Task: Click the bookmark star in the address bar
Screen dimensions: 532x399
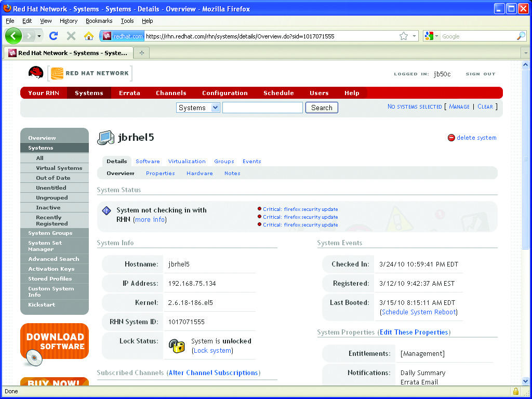Action: tap(403, 36)
